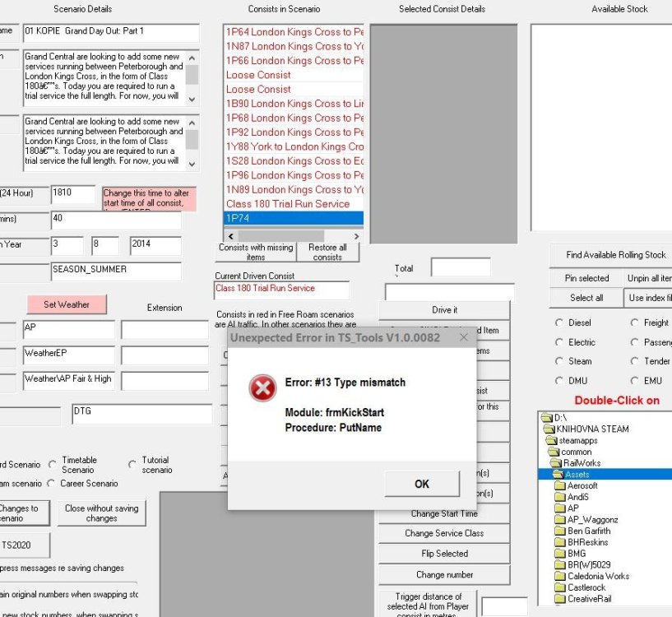Close the Unexpected Error dialog with X
Screen dimensions: 672x617
463,337
